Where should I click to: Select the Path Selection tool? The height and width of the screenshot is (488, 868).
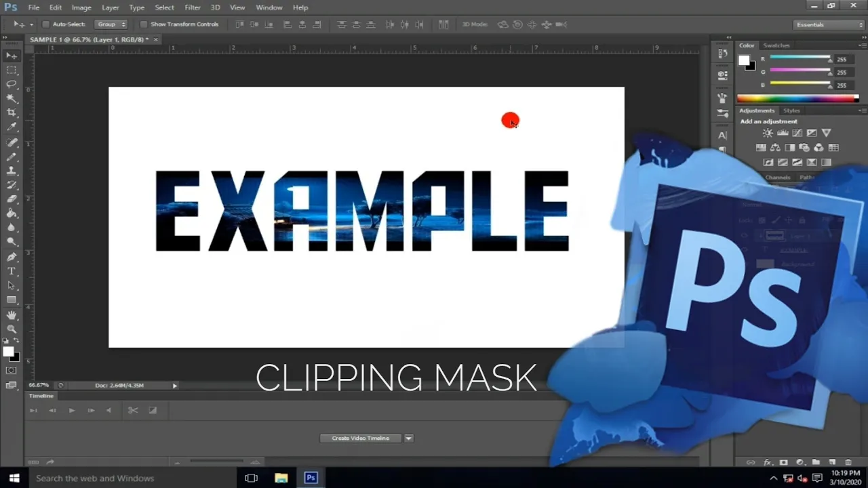12,286
